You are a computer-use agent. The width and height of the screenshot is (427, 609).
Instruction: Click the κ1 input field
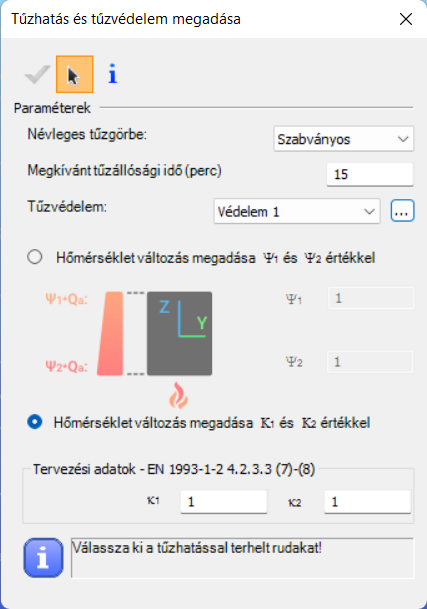click(x=224, y=502)
